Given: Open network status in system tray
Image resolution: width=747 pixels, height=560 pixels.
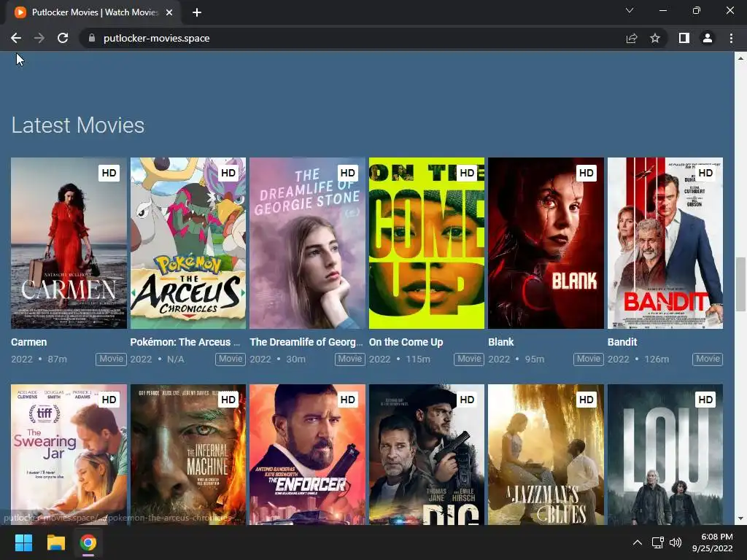Looking at the screenshot, I should [x=658, y=542].
